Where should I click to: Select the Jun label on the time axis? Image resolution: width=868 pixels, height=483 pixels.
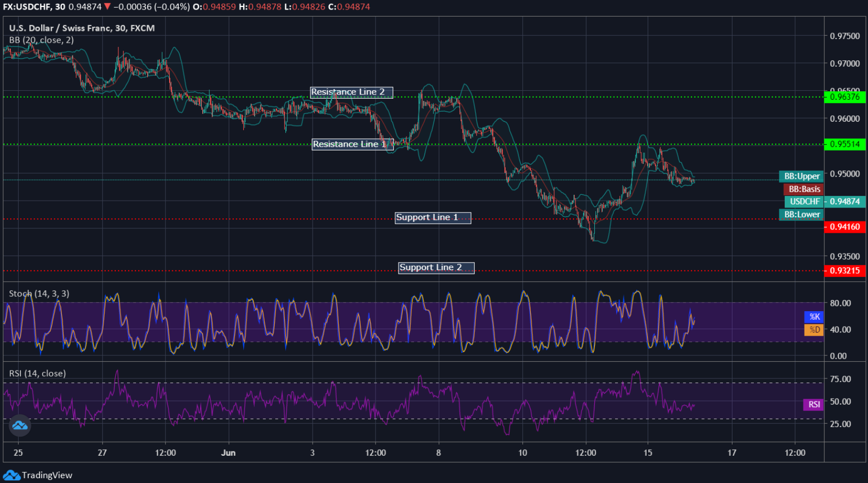pyautogui.click(x=228, y=452)
